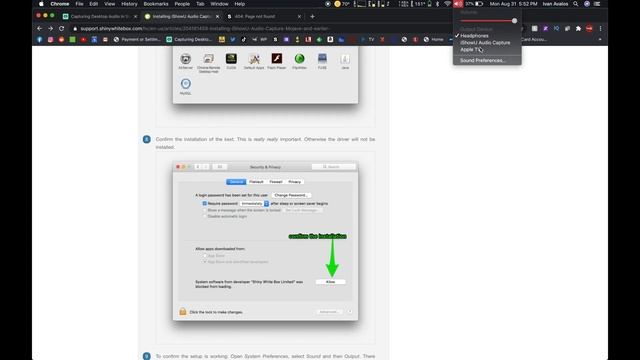Open the History menu
640x360 pixels.
[129, 4]
